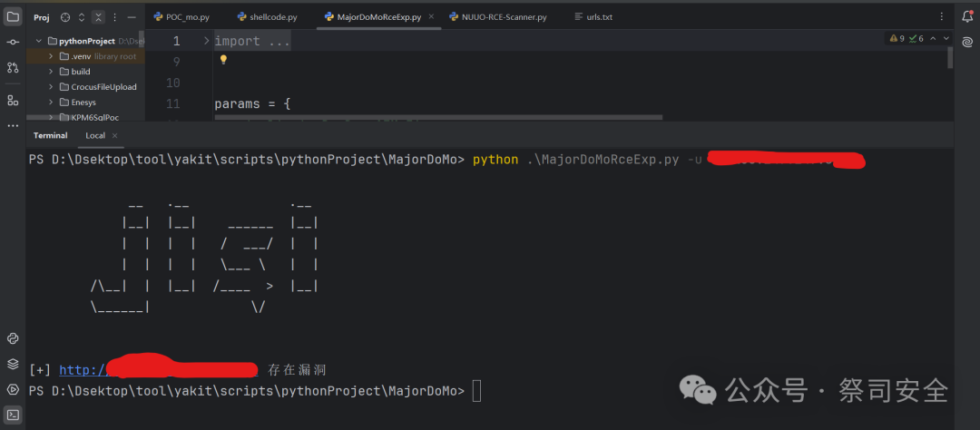Switch to the POC_mo.py tab
This screenshot has width=980, height=430.
pyautogui.click(x=181, y=17)
